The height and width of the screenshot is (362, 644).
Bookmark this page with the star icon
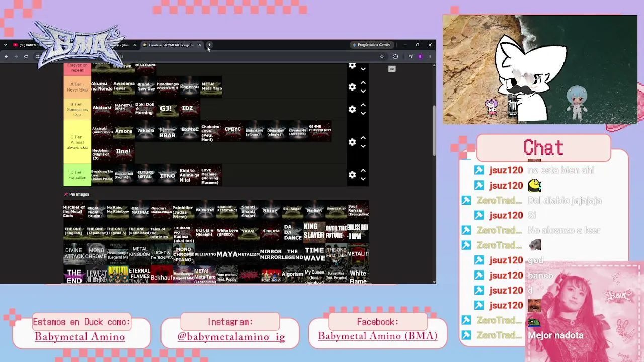(382, 56)
